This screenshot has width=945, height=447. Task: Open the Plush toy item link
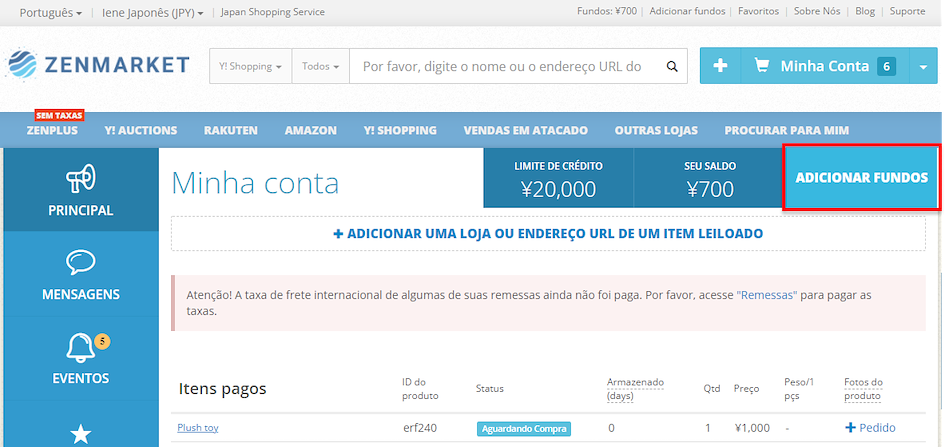pos(198,428)
